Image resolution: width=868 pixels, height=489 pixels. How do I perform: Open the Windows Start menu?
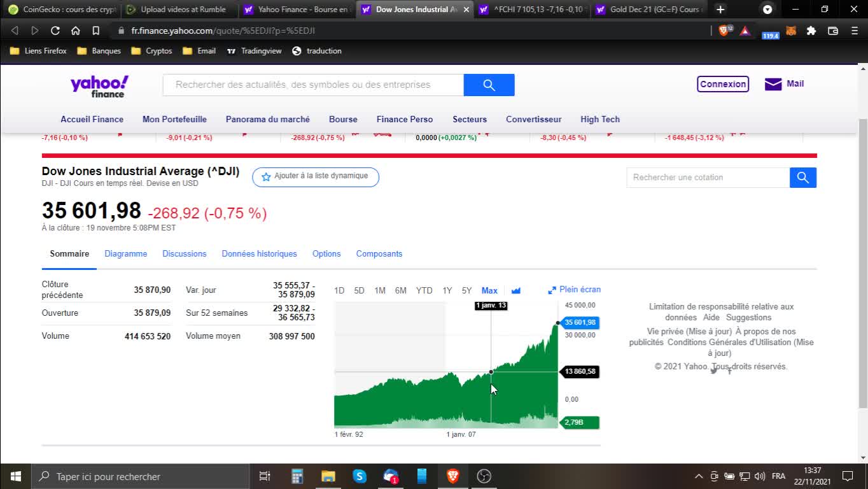tap(15, 476)
